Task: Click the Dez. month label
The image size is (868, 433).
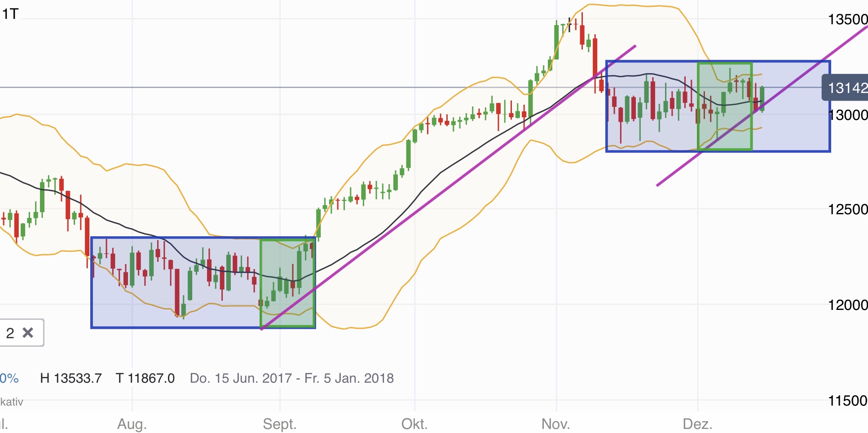Action: 697,424
